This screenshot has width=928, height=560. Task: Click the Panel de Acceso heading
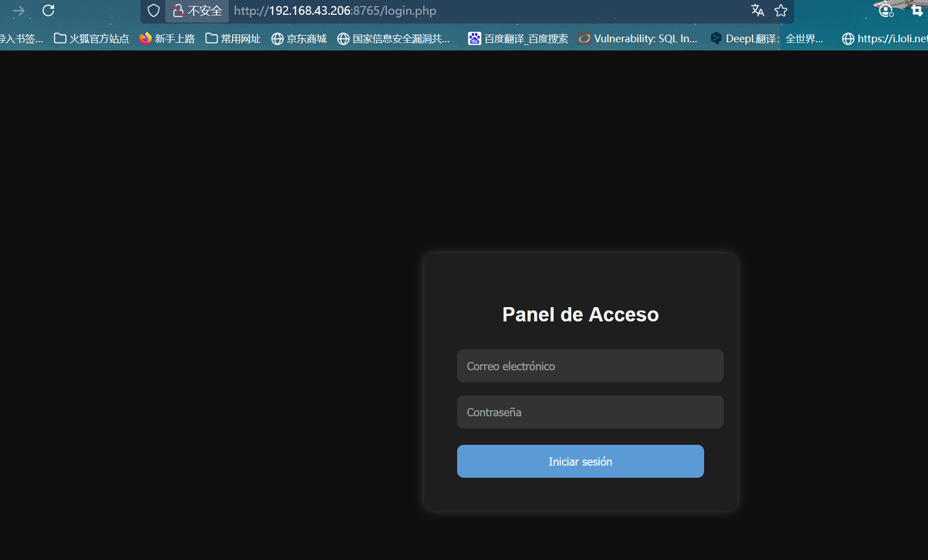580,314
